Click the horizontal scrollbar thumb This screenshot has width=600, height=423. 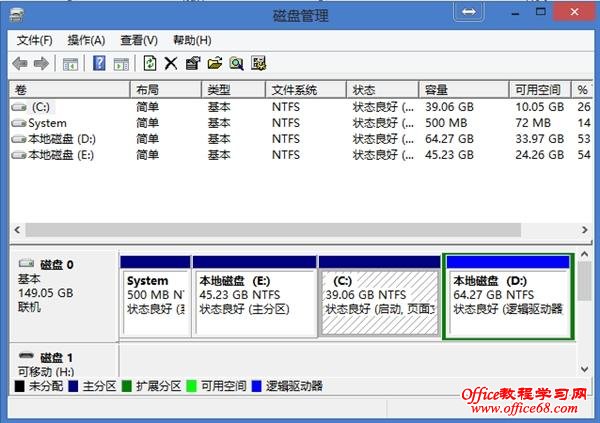point(273,230)
